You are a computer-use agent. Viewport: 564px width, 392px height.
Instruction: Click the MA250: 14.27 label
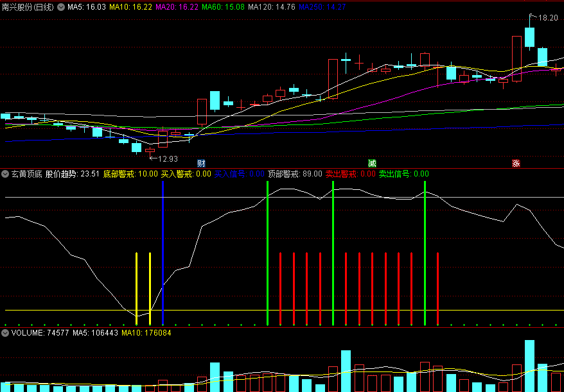[322, 6]
